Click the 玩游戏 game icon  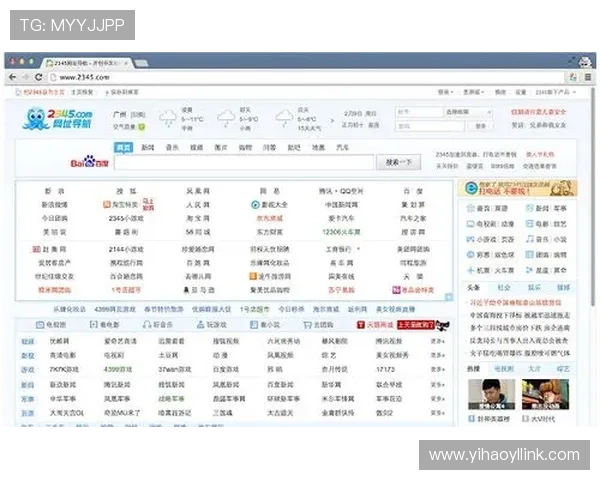[x=200, y=325]
